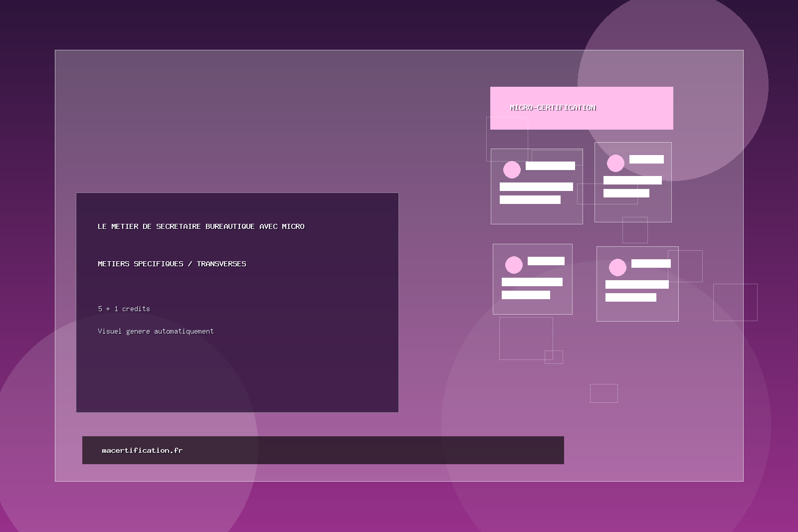The height and width of the screenshot is (532, 798).
Task: Click the small outlined square between the right cards
Action: click(635, 230)
